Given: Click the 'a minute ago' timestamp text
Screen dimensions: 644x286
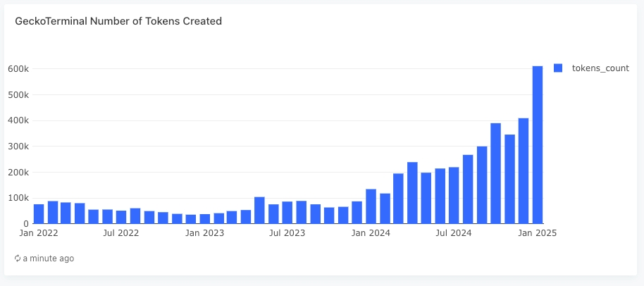Looking at the screenshot, I should coord(49,259).
